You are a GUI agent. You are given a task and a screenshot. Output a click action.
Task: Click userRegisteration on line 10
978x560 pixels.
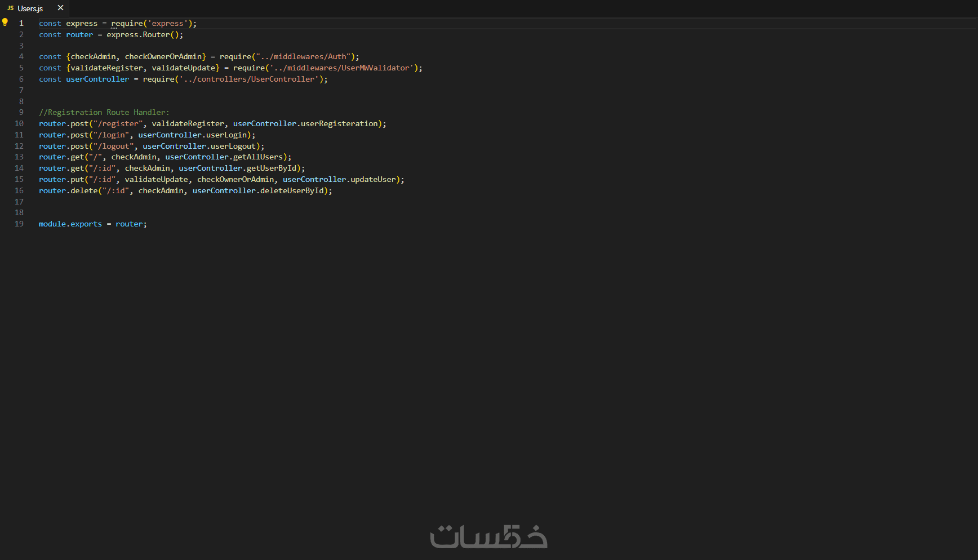(339, 124)
